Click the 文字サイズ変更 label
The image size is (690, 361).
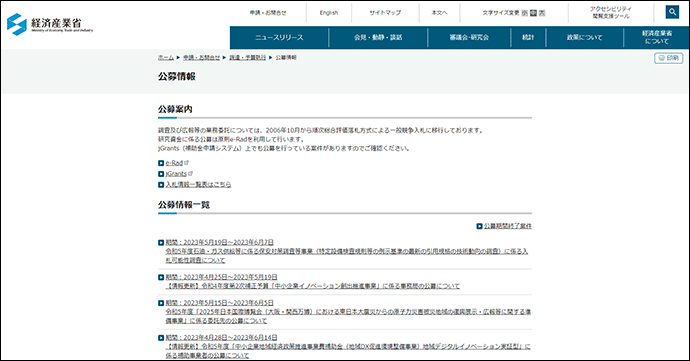(x=501, y=13)
